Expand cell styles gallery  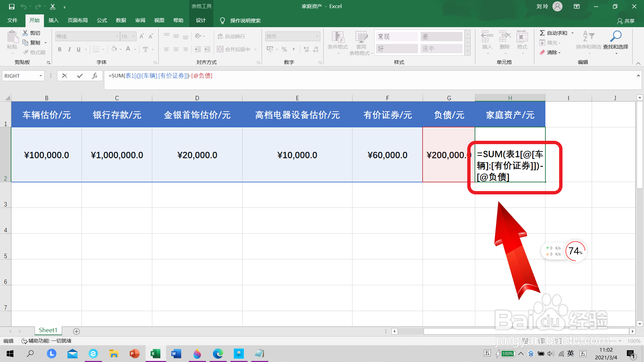[468, 52]
